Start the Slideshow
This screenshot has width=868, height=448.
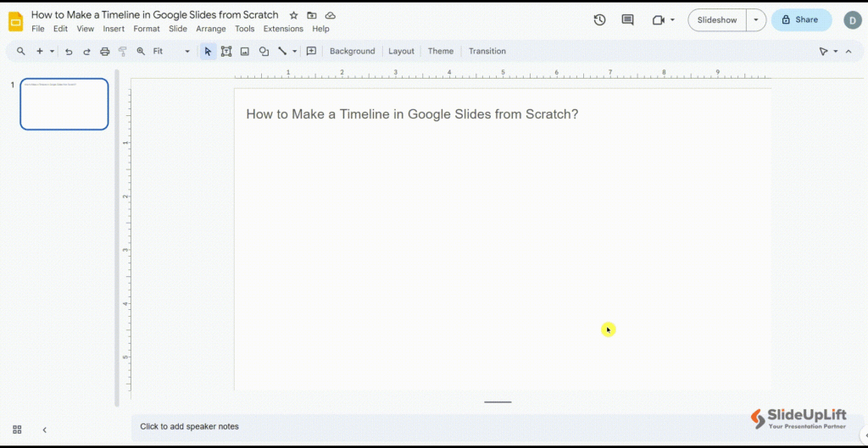(x=717, y=20)
